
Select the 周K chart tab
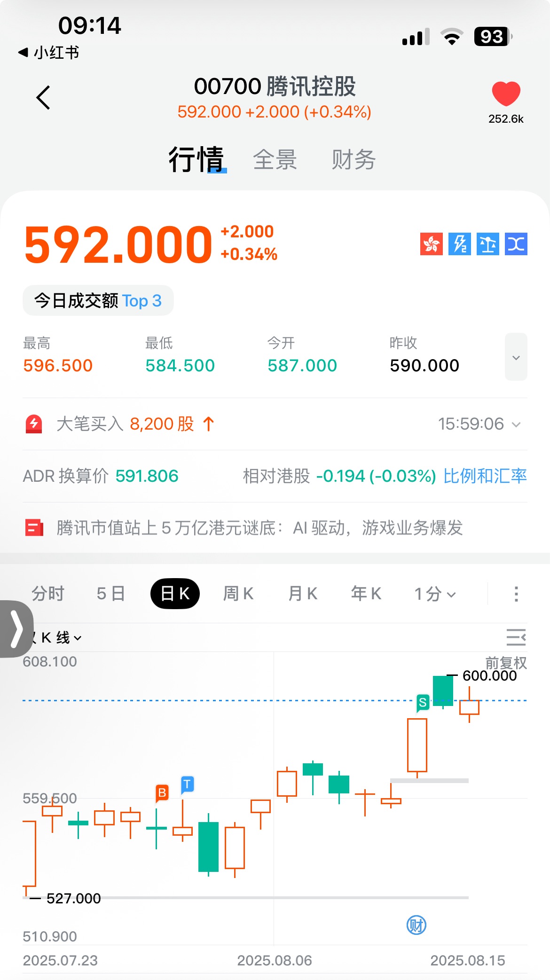pyautogui.click(x=238, y=594)
